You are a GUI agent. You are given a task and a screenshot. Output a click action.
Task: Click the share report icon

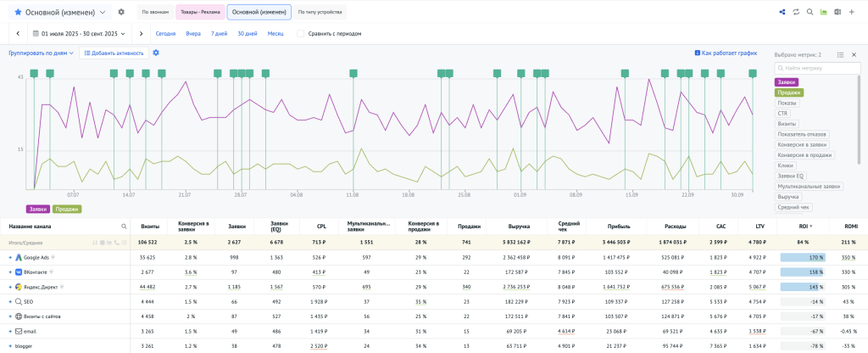[782, 12]
